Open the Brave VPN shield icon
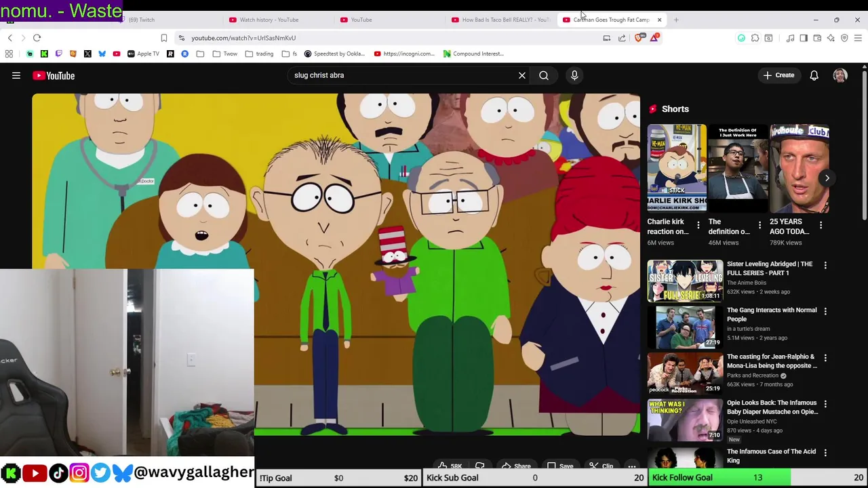 click(844, 38)
